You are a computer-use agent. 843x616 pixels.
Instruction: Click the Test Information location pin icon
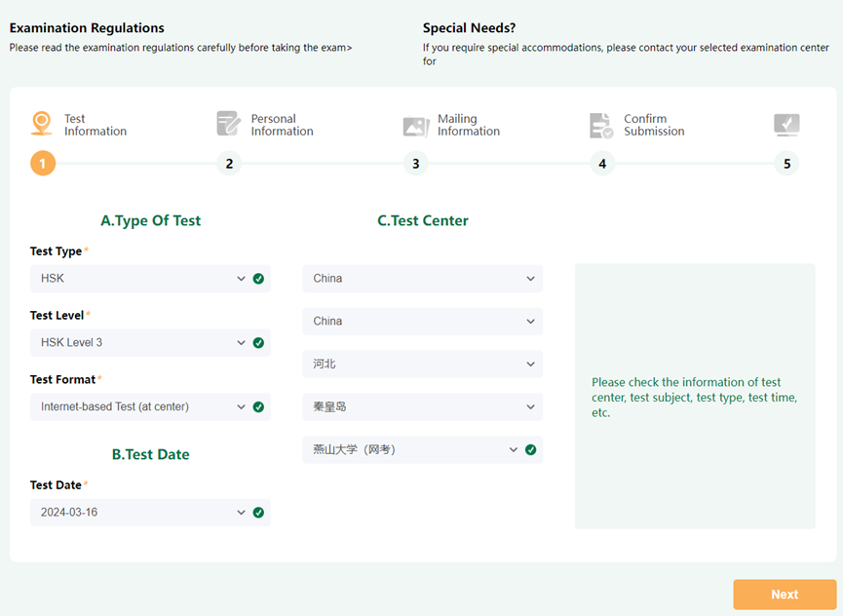coord(42,124)
